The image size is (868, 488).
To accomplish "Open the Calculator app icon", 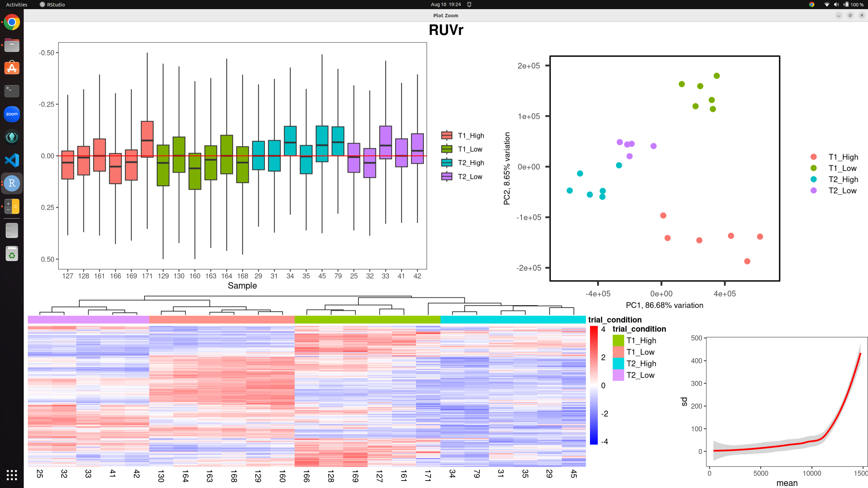I will [12, 206].
